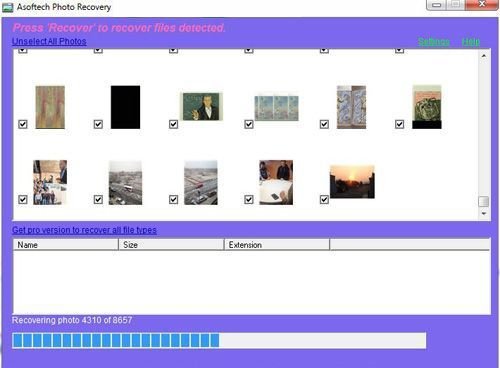Image resolution: width=500 pixels, height=368 pixels.
Task: Click the scroll down arrow in photo list
Action: pyautogui.click(x=484, y=213)
